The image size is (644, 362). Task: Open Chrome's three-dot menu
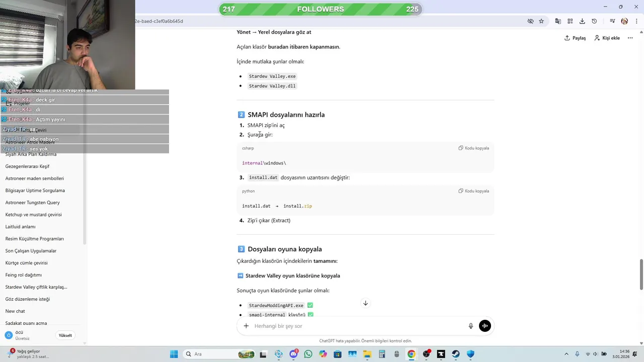(x=636, y=21)
